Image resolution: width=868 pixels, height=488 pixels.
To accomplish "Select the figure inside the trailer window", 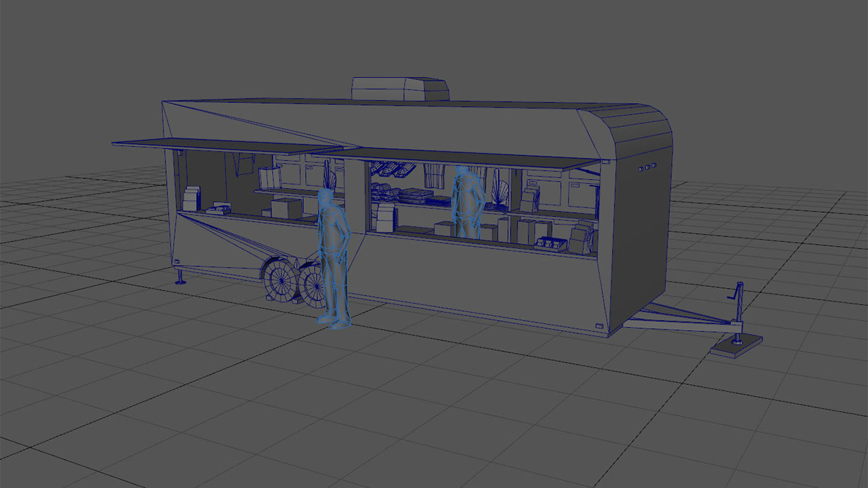I will point(467,201).
